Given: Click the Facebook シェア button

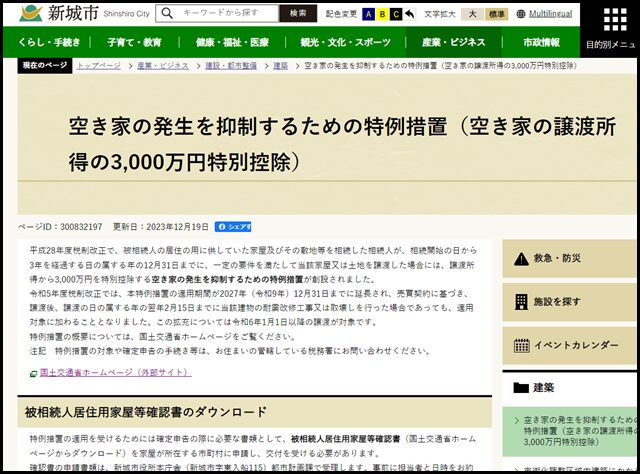Looking at the screenshot, I should tap(233, 227).
